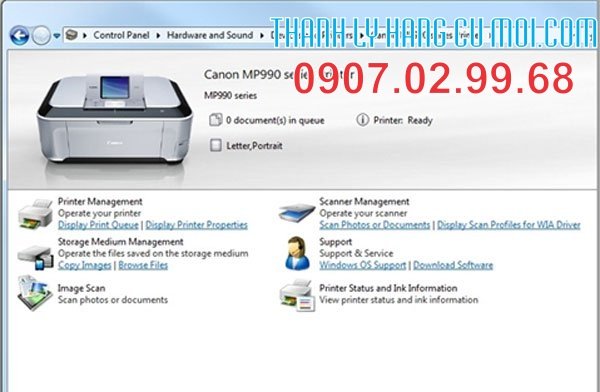Click 'Support & Service' description text
This screenshot has width=600, height=392.
[x=356, y=253]
